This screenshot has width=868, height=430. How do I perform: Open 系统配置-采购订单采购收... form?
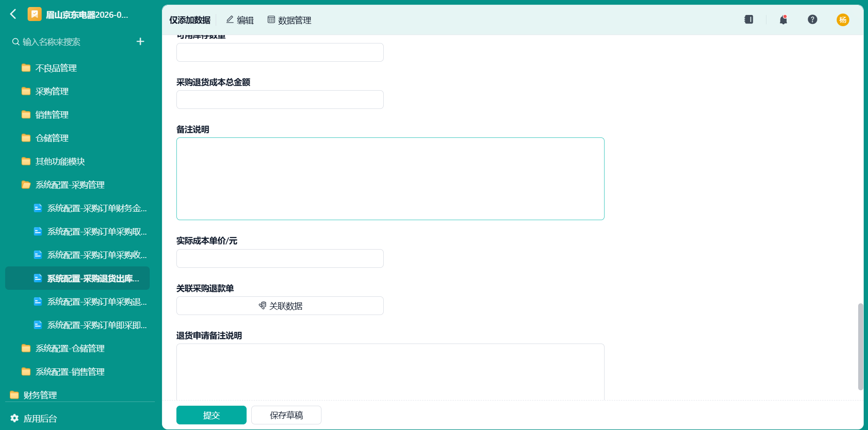(77, 255)
